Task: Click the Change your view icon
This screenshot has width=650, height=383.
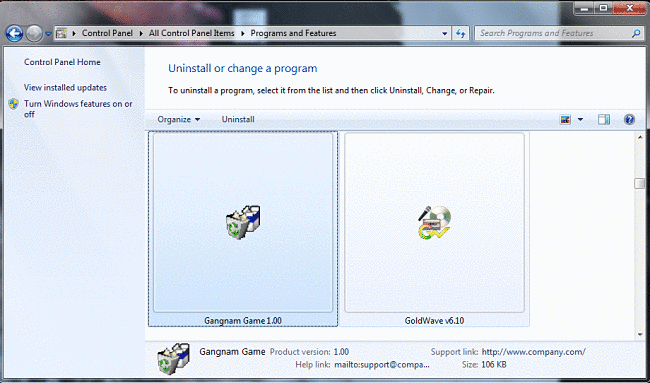Action: pyautogui.click(x=565, y=120)
